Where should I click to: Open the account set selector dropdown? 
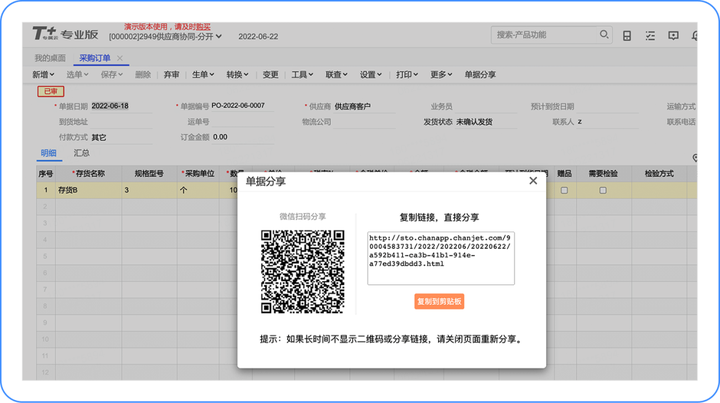165,36
